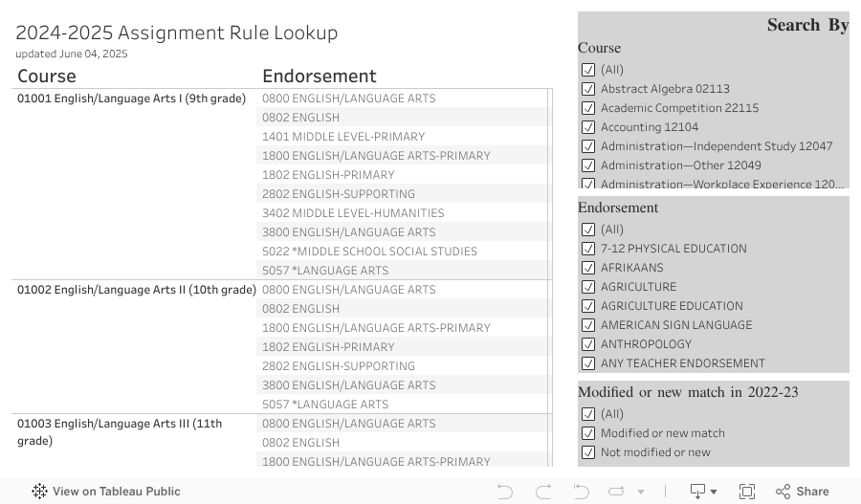Click the Endorsement column header

click(x=320, y=77)
